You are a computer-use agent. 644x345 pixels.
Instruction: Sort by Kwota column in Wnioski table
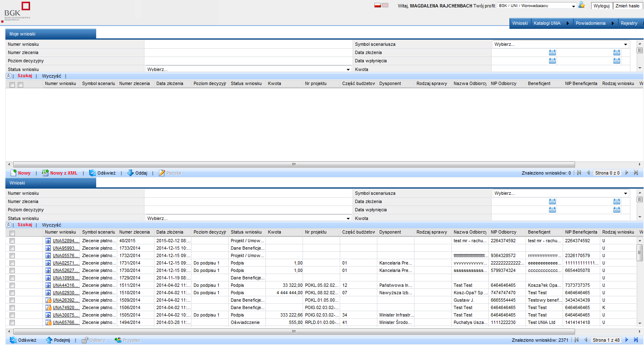coord(284,232)
